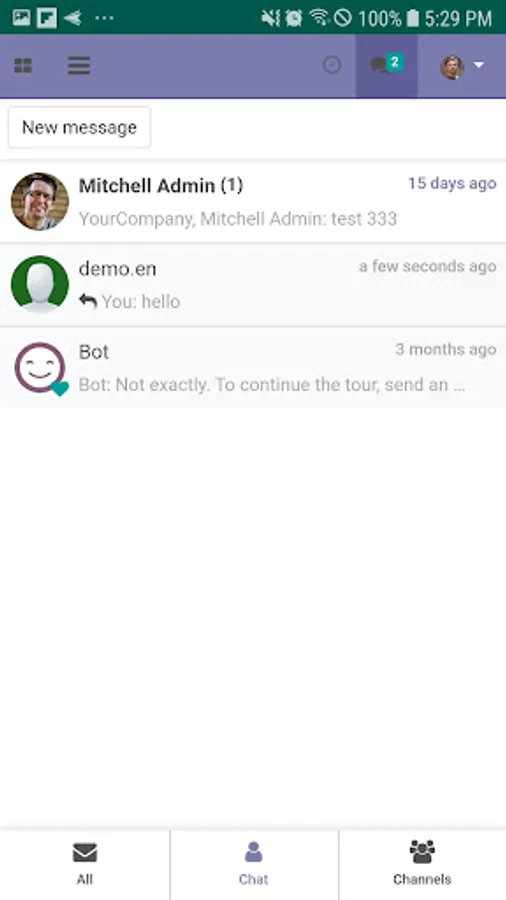Open the activities clock icon

coord(332,65)
